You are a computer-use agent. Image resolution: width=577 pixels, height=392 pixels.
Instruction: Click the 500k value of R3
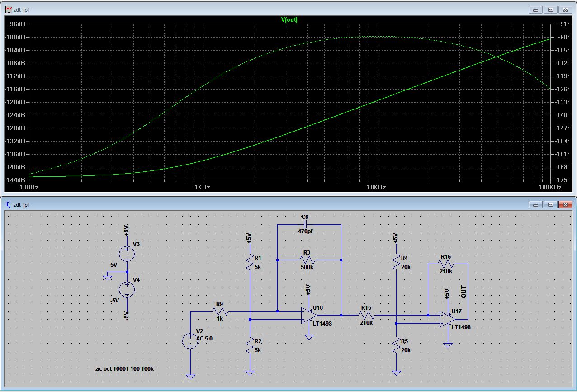click(308, 267)
